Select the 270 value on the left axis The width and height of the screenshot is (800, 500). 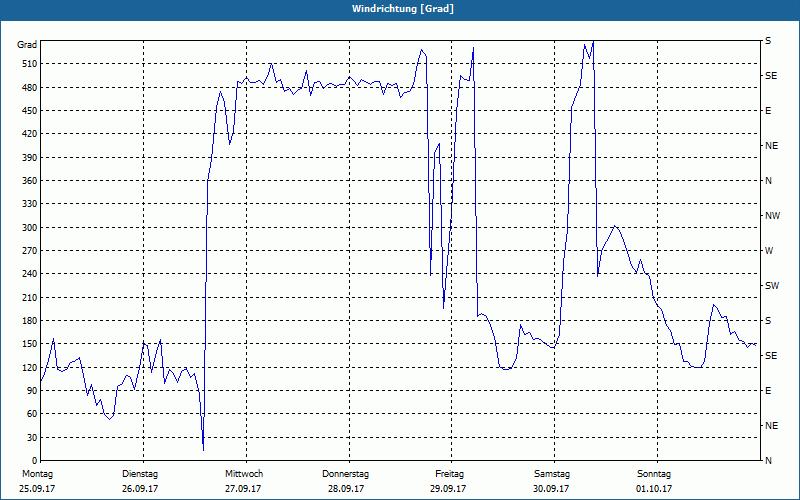click(x=30, y=251)
